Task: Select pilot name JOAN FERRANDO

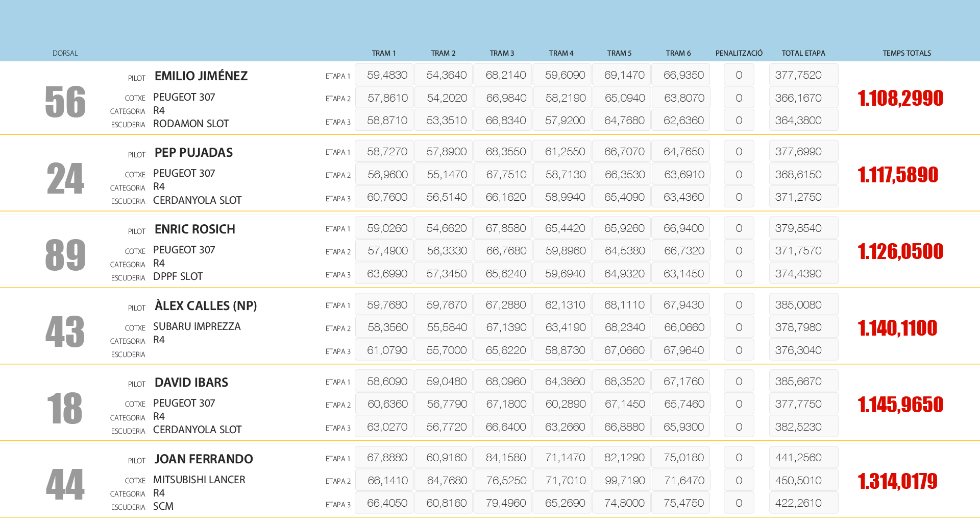Action: click(x=204, y=459)
